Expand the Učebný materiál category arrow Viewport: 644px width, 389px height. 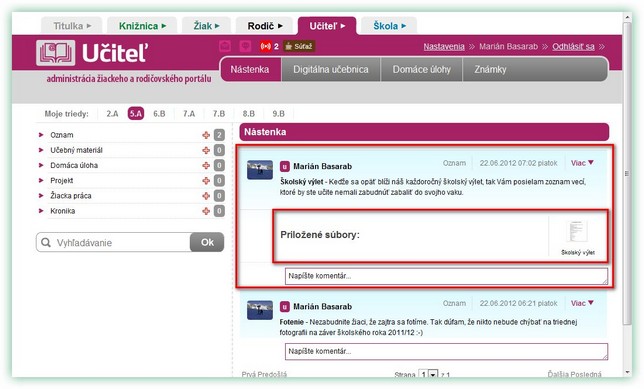coord(41,150)
